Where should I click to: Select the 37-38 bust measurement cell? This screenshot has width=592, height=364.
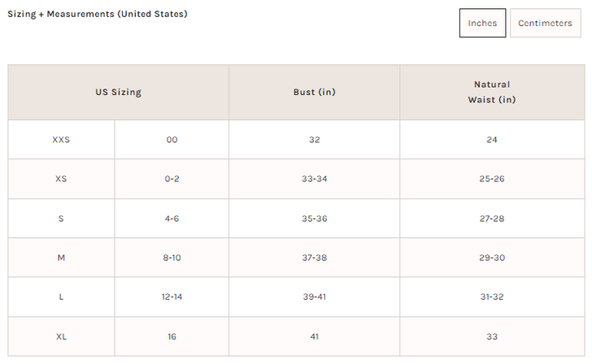click(314, 258)
